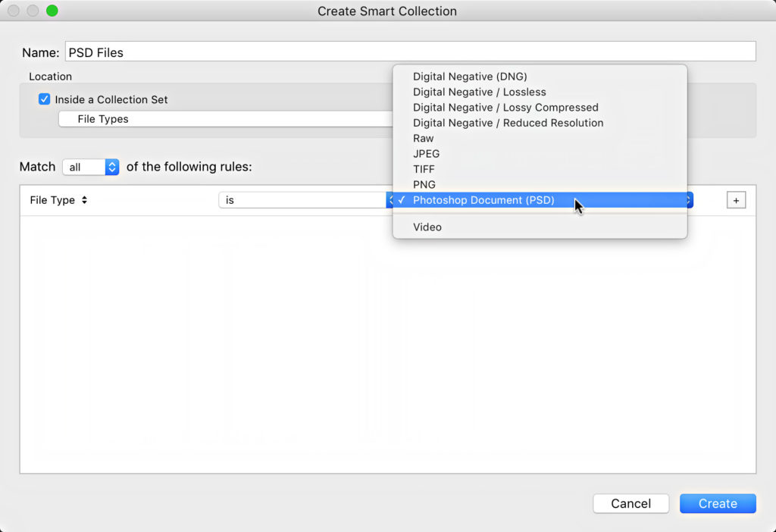Open the 'is' operator dropdown

pos(303,200)
